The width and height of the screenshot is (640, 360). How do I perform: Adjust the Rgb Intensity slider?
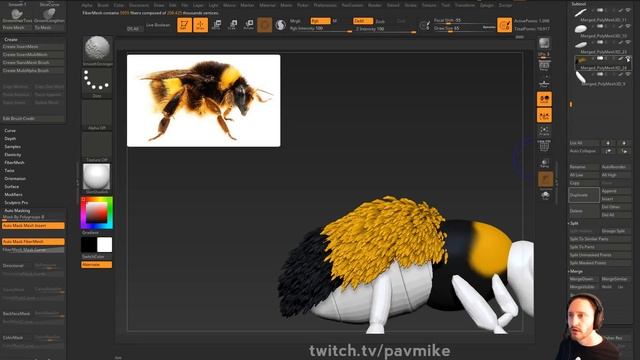tap(320, 29)
